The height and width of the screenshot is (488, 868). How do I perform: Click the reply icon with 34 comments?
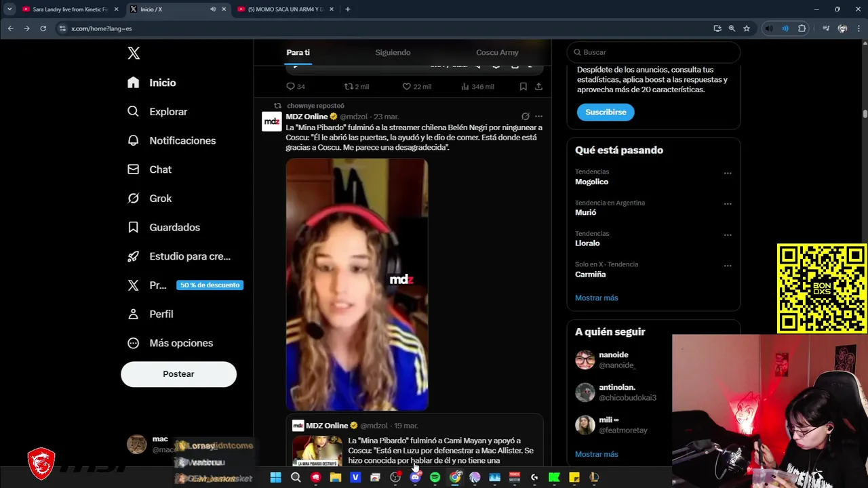296,87
